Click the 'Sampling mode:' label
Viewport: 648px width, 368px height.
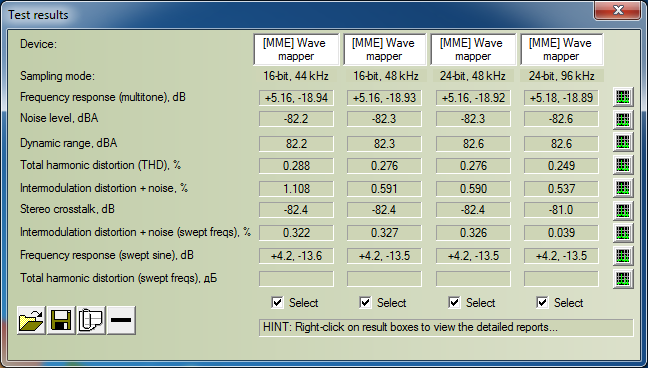pyautogui.click(x=57, y=76)
